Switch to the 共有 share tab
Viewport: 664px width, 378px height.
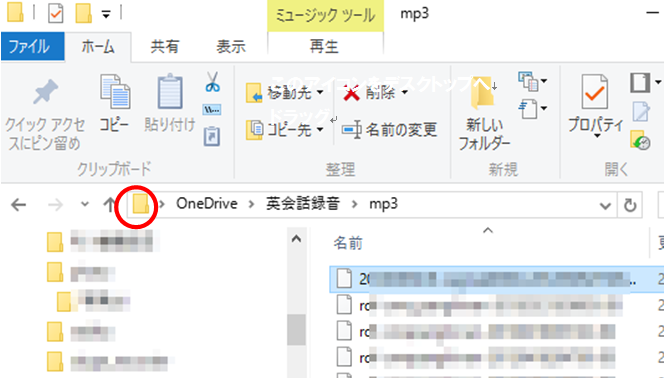pyautogui.click(x=165, y=46)
